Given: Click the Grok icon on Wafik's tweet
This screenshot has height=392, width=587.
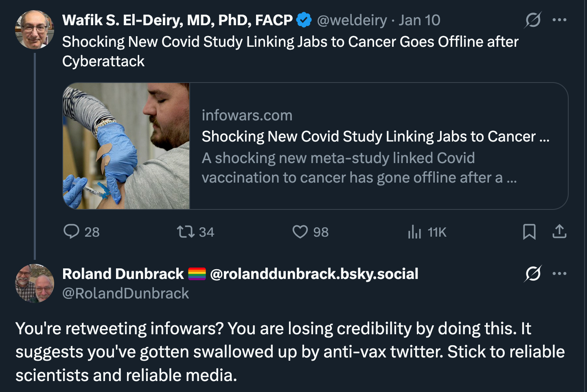Looking at the screenshot, I should coord(533,20).
